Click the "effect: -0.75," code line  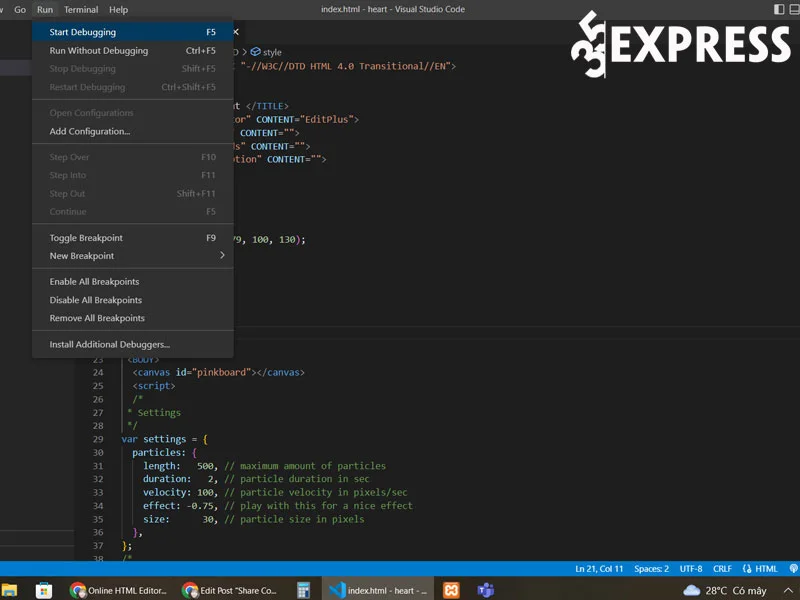[278, 506]
